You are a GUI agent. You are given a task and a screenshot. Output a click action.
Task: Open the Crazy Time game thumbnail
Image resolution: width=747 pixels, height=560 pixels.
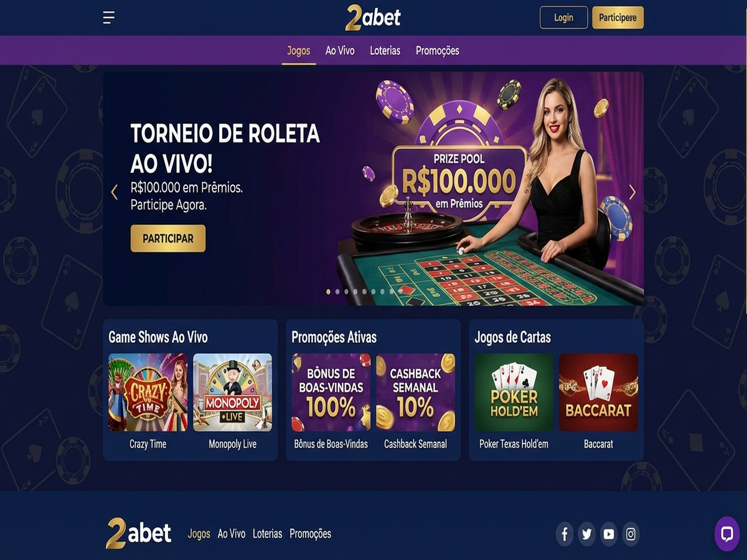click(x=148, y=393)
